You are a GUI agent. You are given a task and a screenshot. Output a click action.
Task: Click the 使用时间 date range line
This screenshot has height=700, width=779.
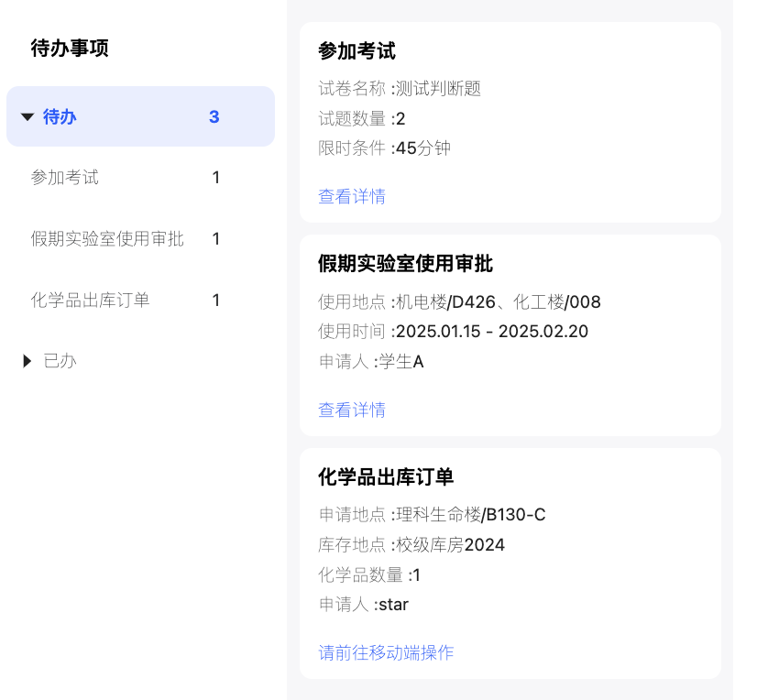click(453, 332)
